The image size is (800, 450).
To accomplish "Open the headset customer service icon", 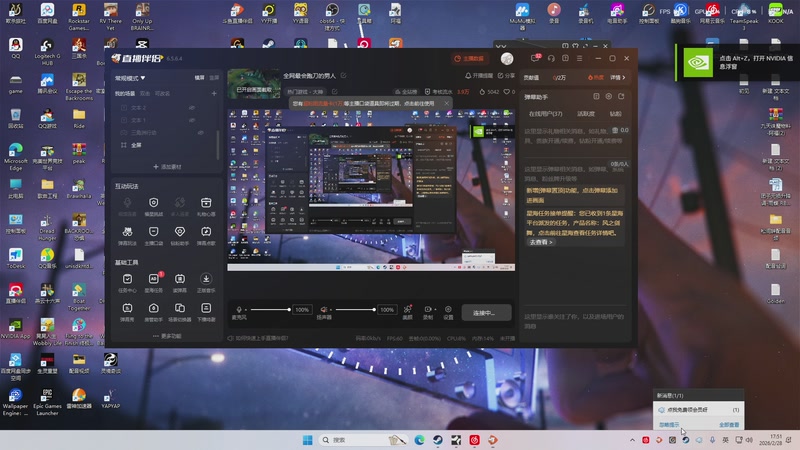I will 551,59.
